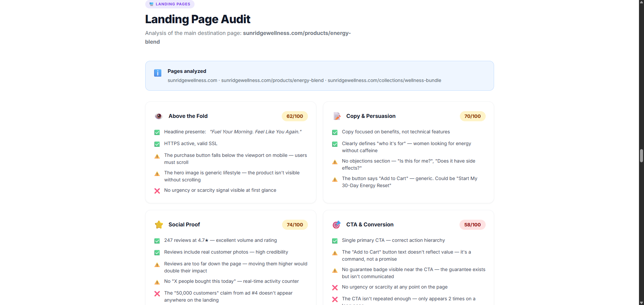Click the Social Proof card title

click(x=184, y=225)
